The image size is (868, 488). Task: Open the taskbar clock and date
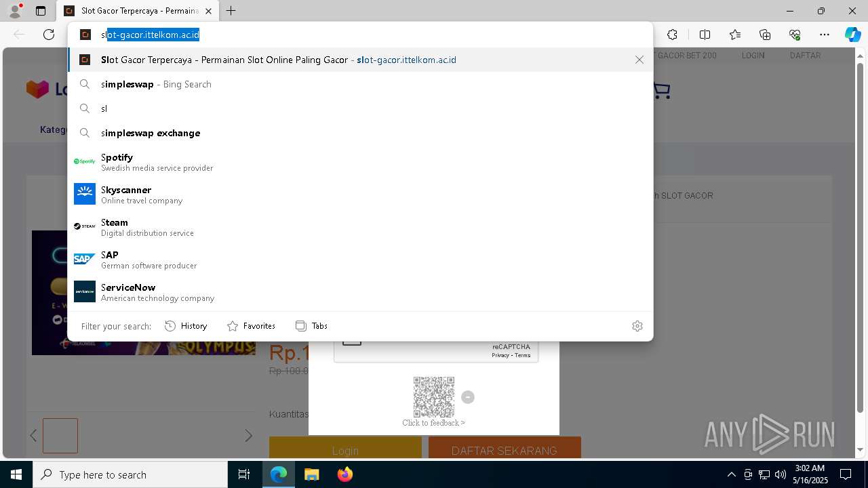pos(810,474)
